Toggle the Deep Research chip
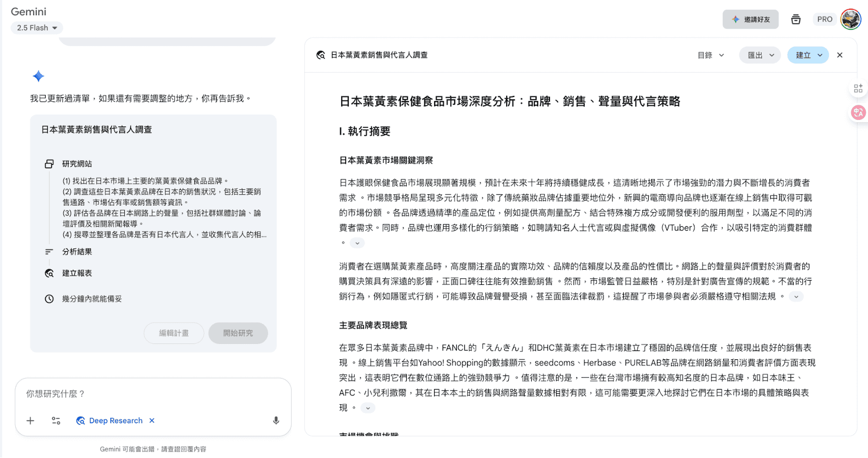The image size is (868, 458). [x=110, y=421]
